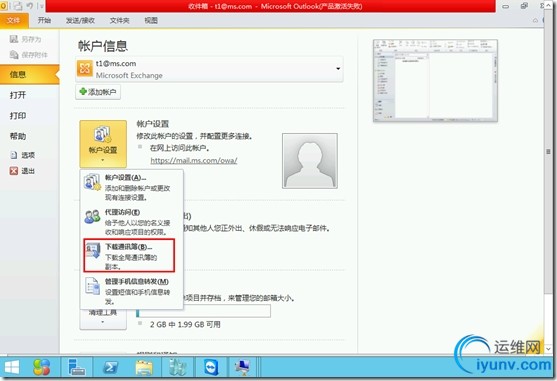
Task: Switch to the 文件夹 tab
Action: (x=119, y=21)
